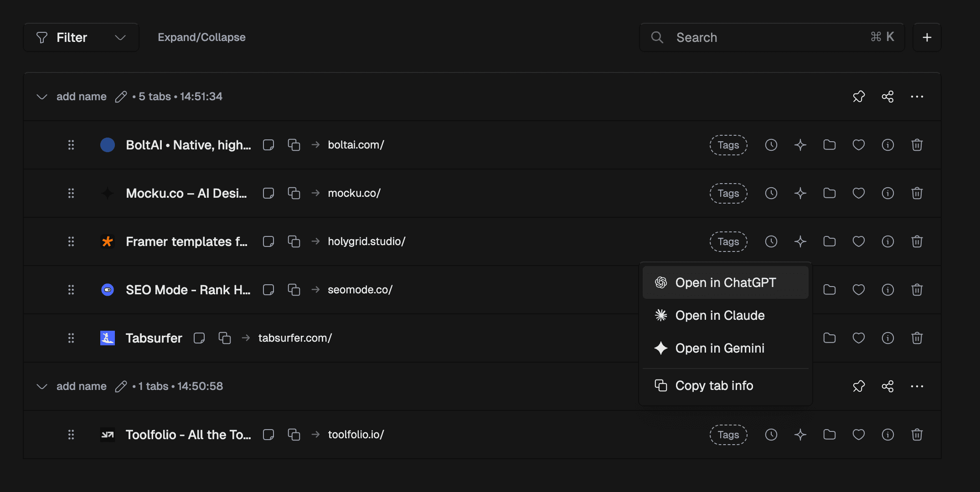The image size is (980, 492).
Task: Favorite the Tabsurfer tab
Action: click(x=859, y=338)
